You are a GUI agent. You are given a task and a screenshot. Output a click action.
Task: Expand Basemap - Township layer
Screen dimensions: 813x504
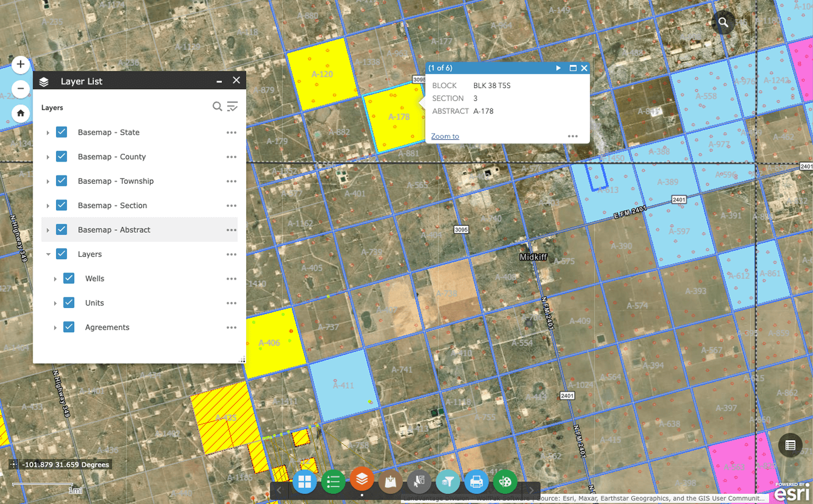(x=48, y=181)
